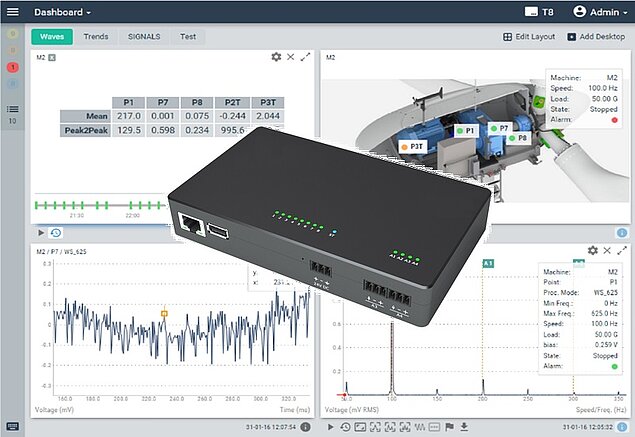Switch to the SIGNALS tab
This screenshot has width=635, height=437.
tap(145, 37)
